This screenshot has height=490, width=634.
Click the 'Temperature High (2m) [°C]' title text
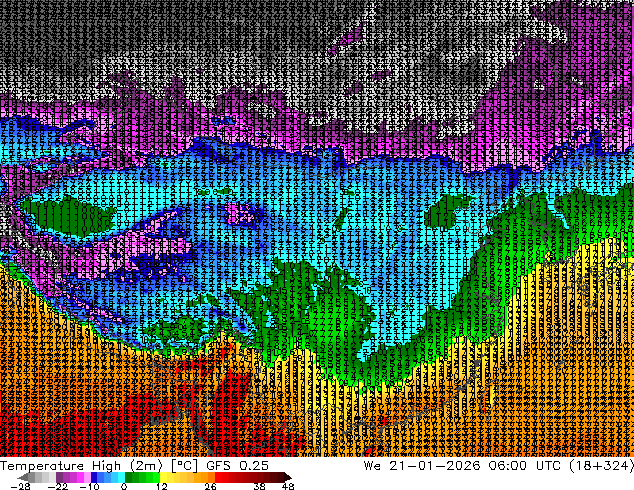point(99,466)
